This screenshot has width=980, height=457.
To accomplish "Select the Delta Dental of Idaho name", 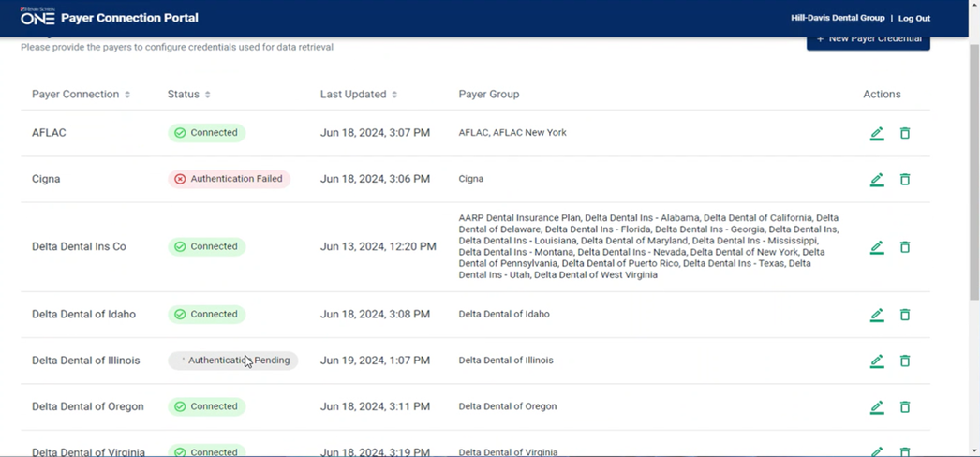I will [83, 314].
